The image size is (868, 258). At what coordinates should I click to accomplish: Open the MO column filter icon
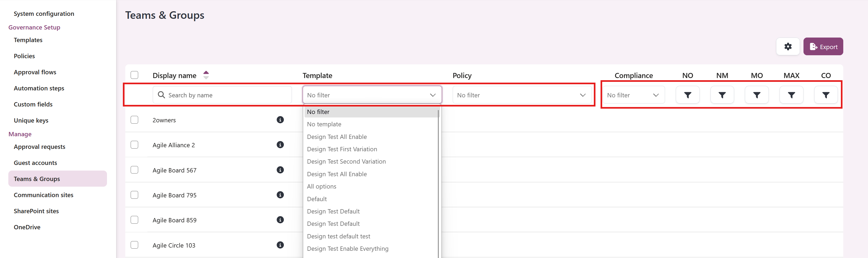757,94
